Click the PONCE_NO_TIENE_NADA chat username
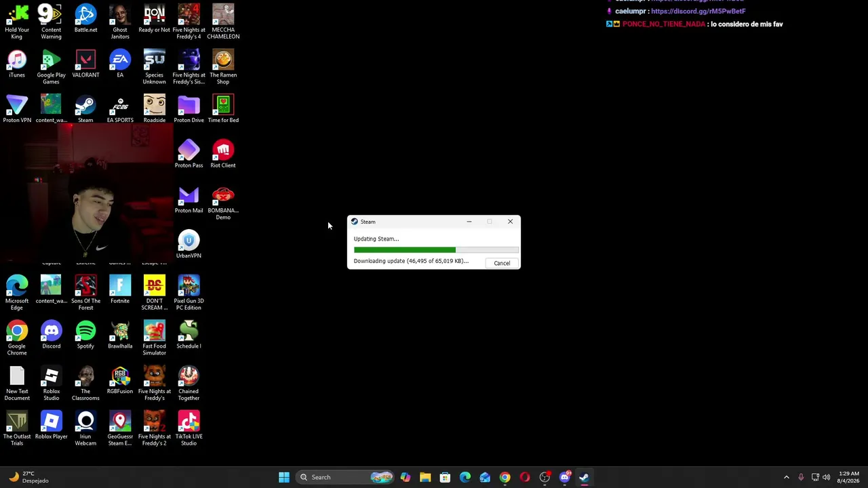 [663, 24]
